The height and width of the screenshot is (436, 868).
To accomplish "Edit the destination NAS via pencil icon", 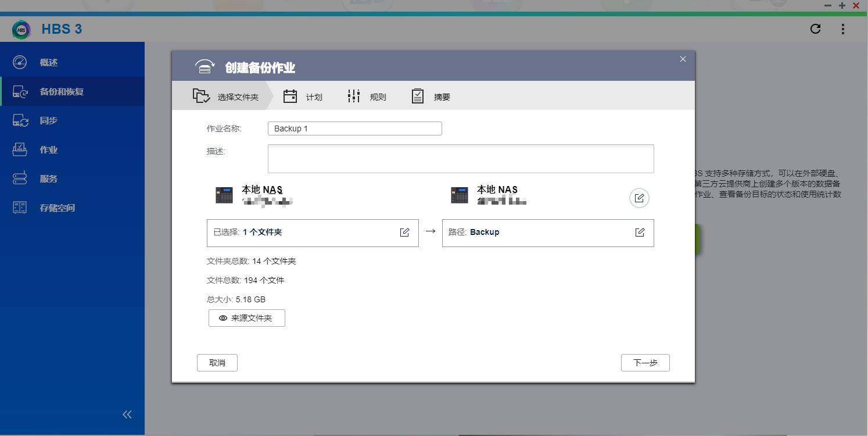I will coord(639,198).
